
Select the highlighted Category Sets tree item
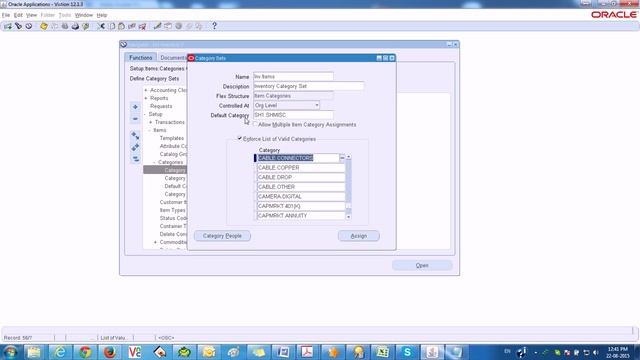click(x=165, y=170)
